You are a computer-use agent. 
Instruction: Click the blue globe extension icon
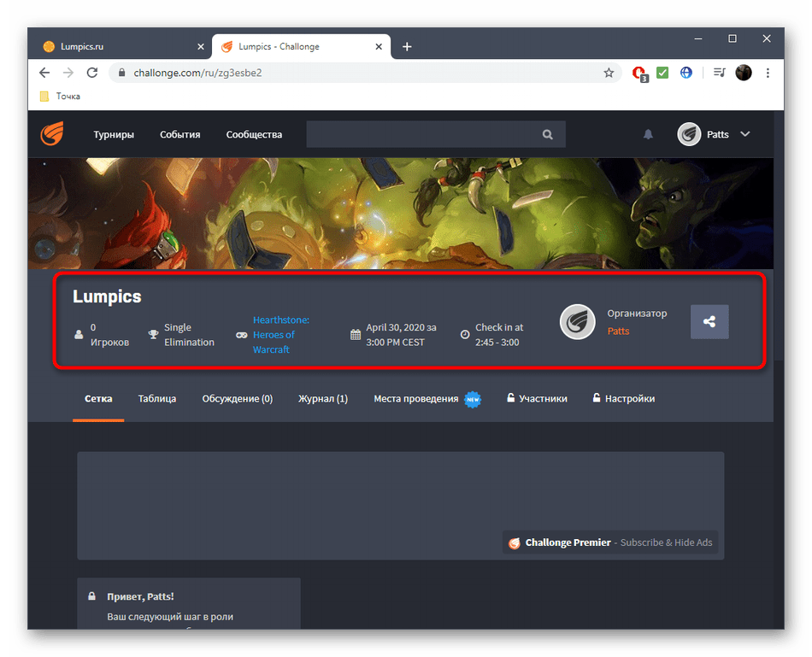(x=686, y=73)
